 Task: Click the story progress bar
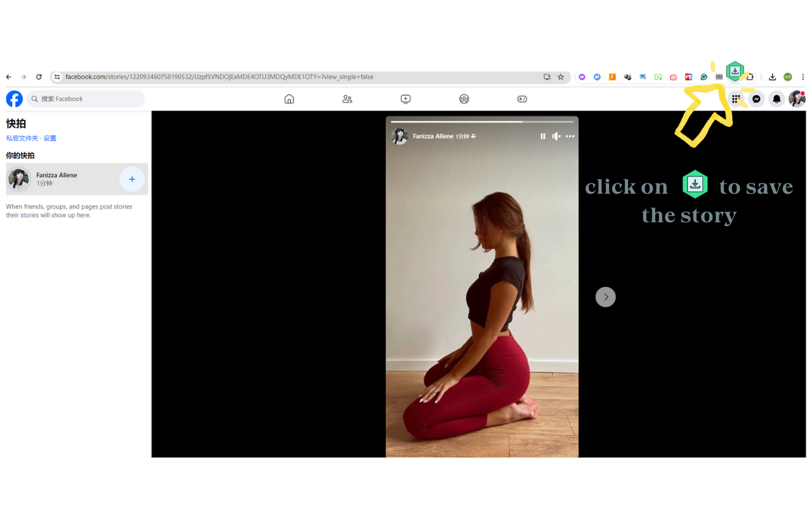pos(482,121)
